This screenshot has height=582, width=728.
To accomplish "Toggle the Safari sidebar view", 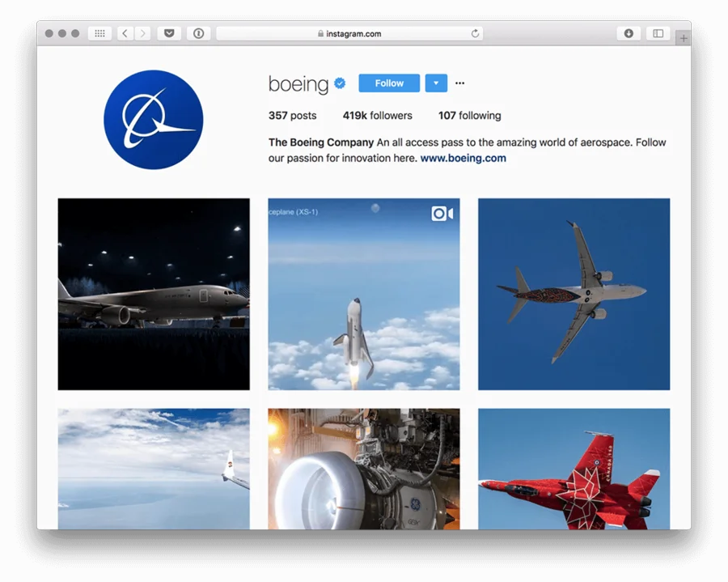I will [658, 33].
